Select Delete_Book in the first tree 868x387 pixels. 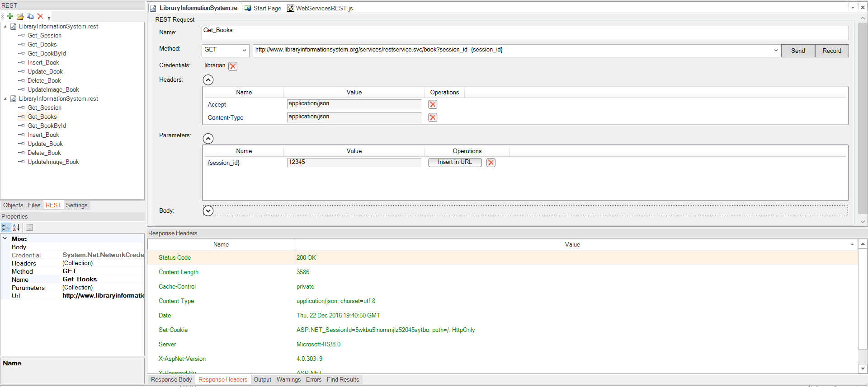pos(44,81)
